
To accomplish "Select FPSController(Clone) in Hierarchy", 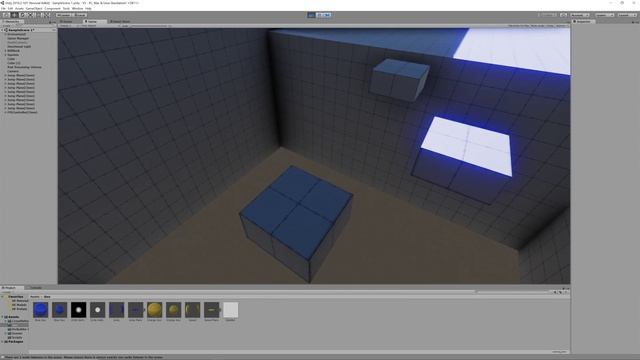I will pos(22,112).
